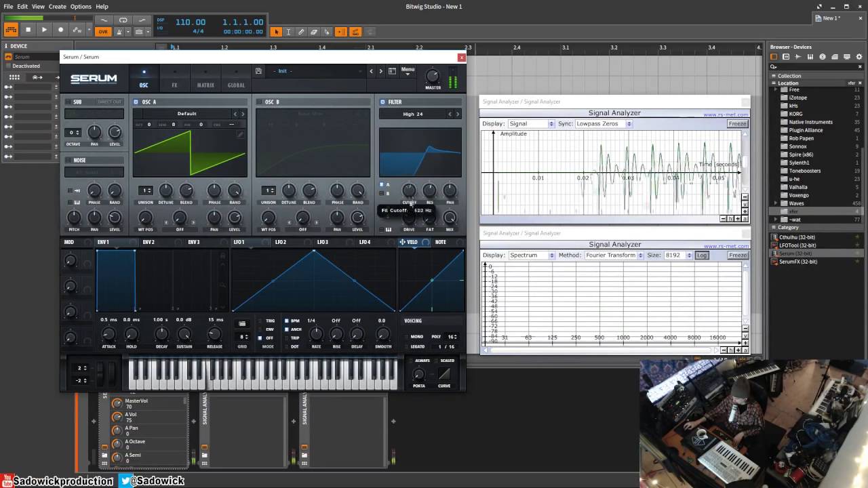Viewport: 868px width, 488px height.
Task: Select the pencil draw tool
Action: point(301,32)
